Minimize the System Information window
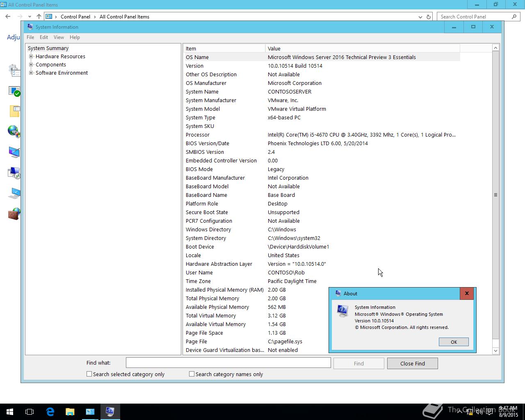Image resolution: width=525 pixels, height=420 pixels. (454, 27)
